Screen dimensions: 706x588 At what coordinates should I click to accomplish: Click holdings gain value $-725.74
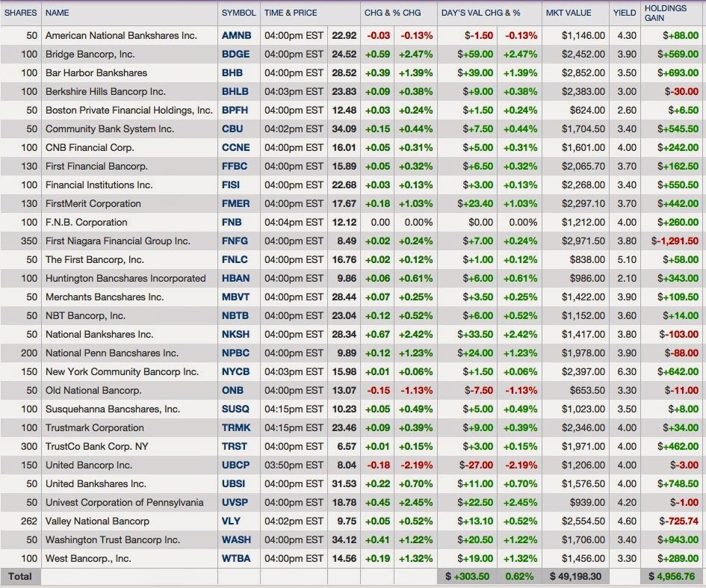pyautogui.click(x=679, y=521)
